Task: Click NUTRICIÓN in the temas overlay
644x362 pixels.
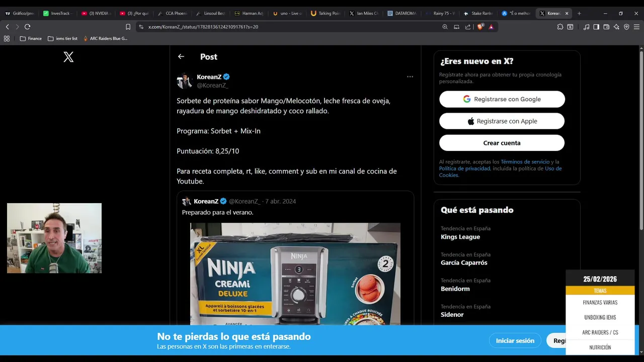Action: click(x=600, y=347)
